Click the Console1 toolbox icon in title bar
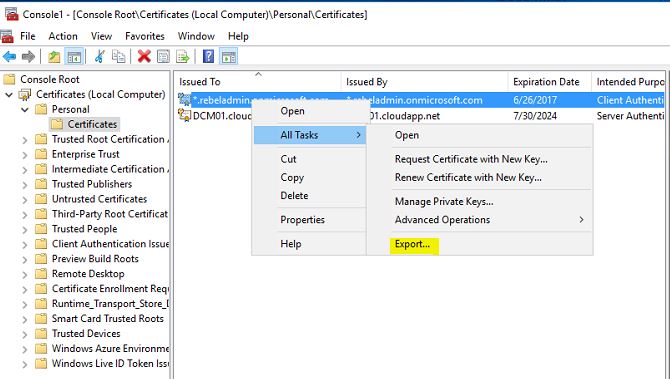The width and height of the screenshot is (670, 379). click(12, 15)
